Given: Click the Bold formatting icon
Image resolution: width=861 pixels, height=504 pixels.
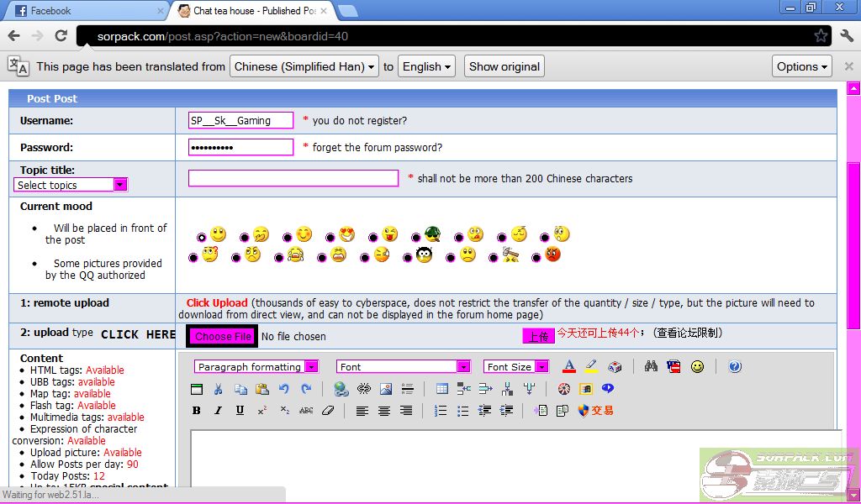Looking at the screenshot, I should 197,411.
